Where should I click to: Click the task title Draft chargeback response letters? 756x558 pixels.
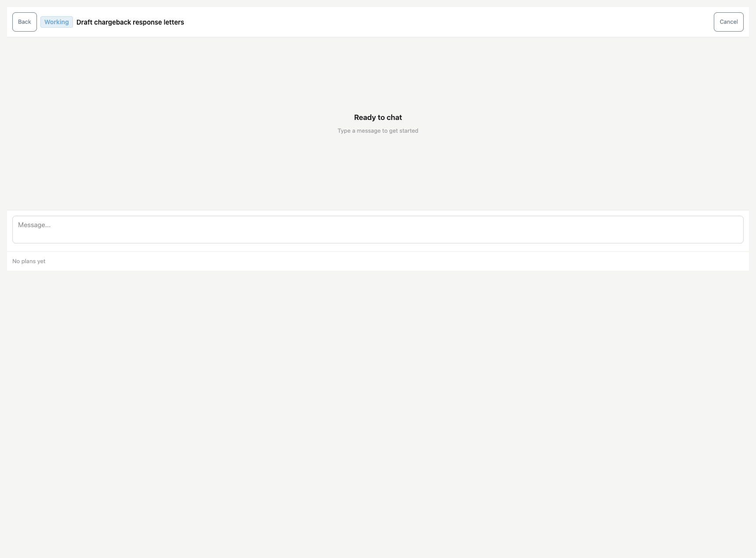130,22
